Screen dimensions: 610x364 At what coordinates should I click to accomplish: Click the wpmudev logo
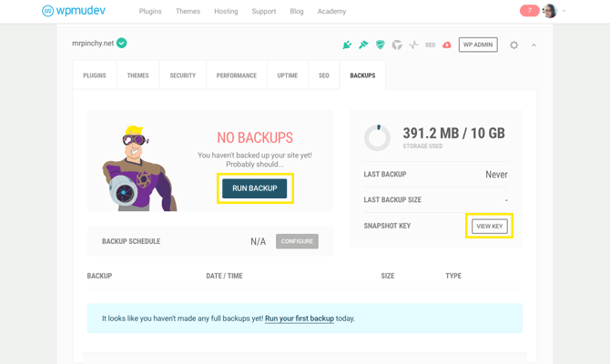pyautogui.click(x=74, y=11)
